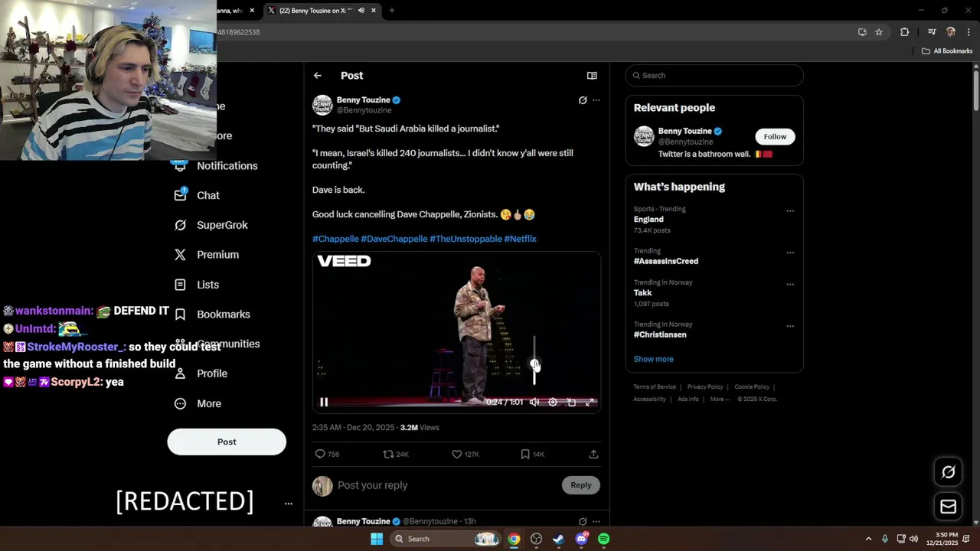Open Chrome media controls icon

pyautogui.click(x=932, y=32)
